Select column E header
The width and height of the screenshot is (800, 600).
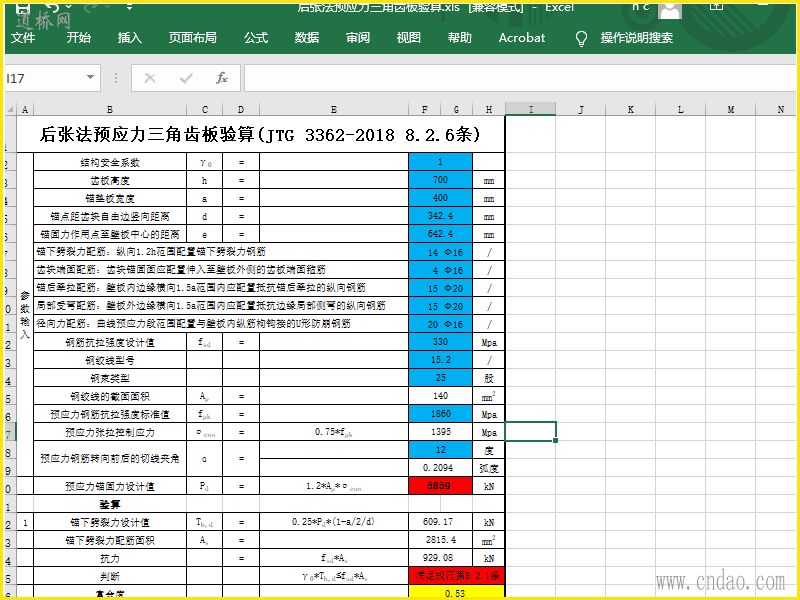pyautogui.click(x=334, y=109)
